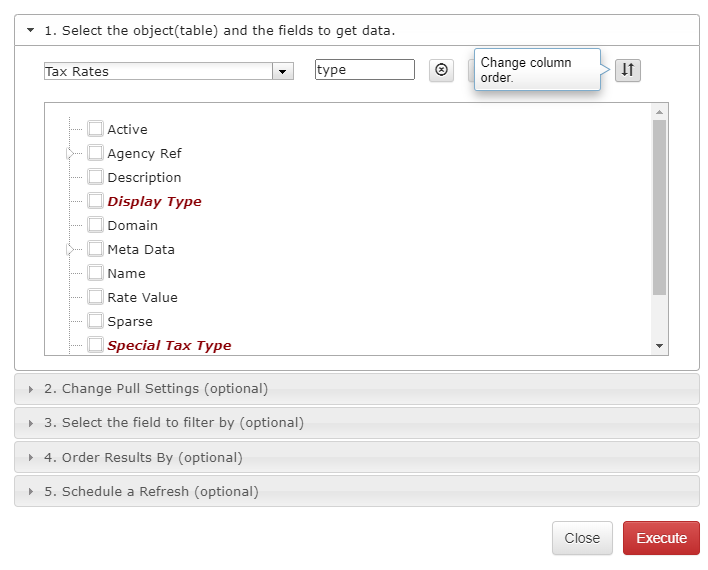Toggle the Sparse field checkbox
The width and height of the screenshot is (708, 570).
95,321
